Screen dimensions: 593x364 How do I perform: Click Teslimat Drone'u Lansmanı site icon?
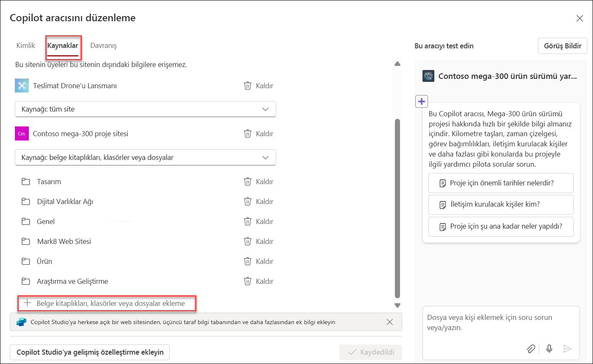click(22, 86)
